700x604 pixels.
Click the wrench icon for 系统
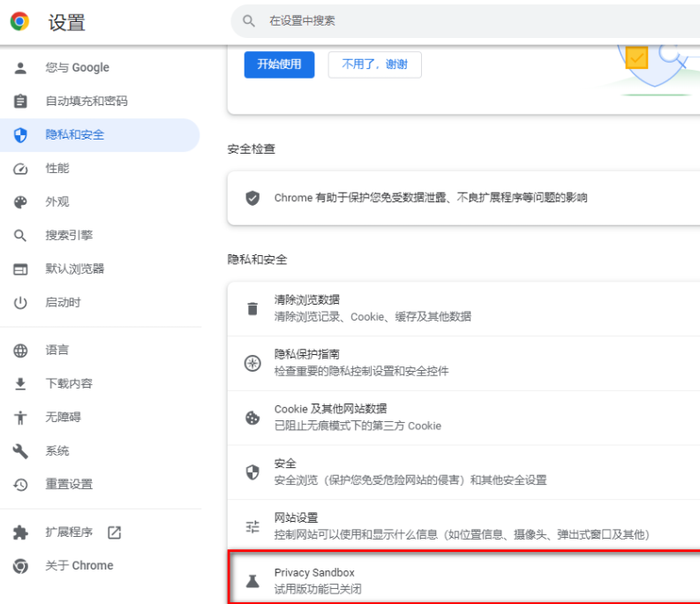pos(20,451)
